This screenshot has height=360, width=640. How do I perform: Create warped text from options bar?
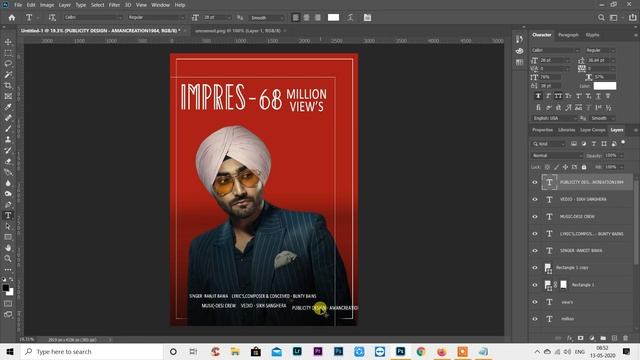point(350,18)
